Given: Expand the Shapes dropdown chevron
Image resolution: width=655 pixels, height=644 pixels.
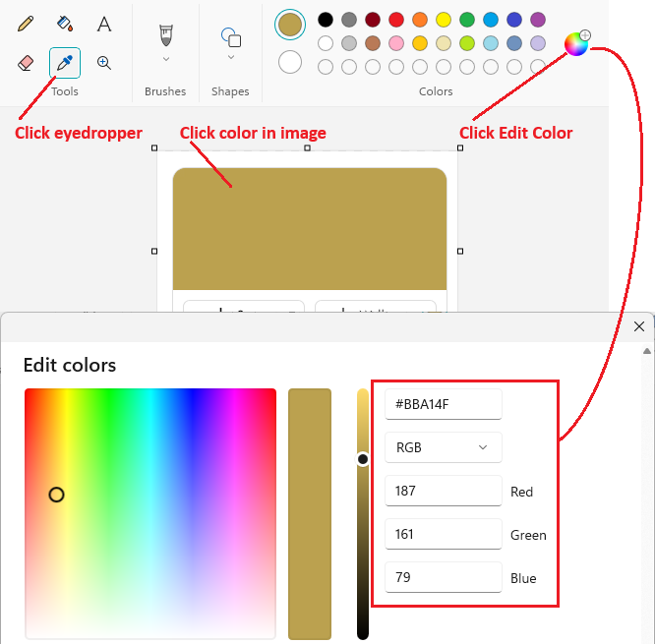Looking at the screenshot, I should pos(230,57).
